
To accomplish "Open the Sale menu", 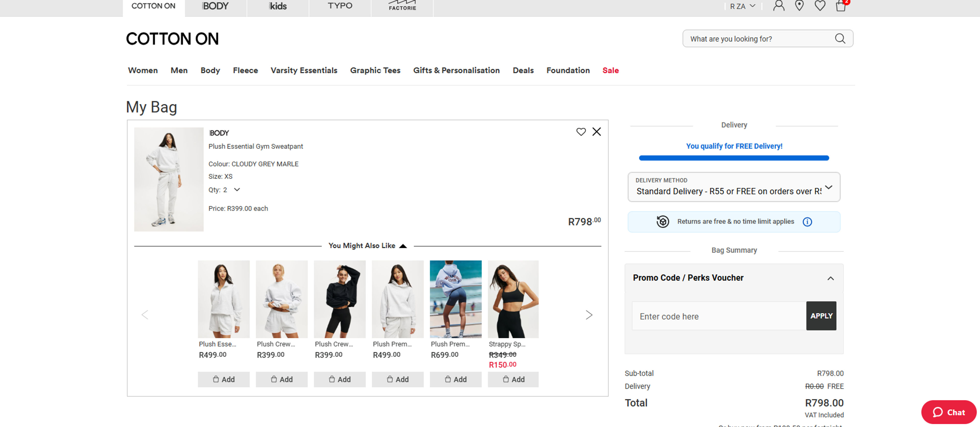I will [611, 70].
